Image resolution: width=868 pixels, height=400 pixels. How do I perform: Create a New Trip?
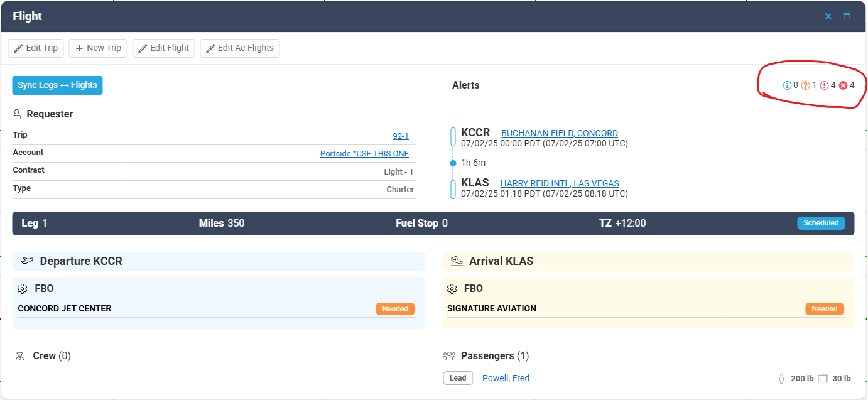(98, 48)
